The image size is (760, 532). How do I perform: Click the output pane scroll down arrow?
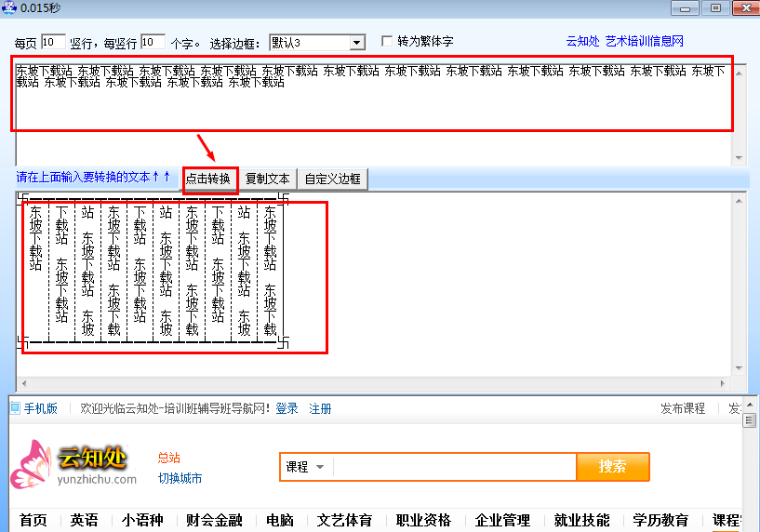[x=739, y=368]
